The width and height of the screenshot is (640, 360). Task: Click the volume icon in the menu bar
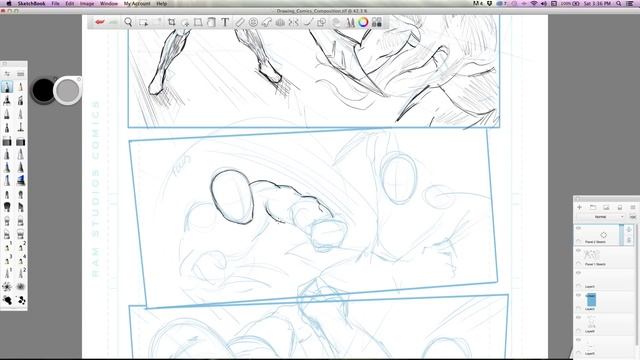[544, 3]
